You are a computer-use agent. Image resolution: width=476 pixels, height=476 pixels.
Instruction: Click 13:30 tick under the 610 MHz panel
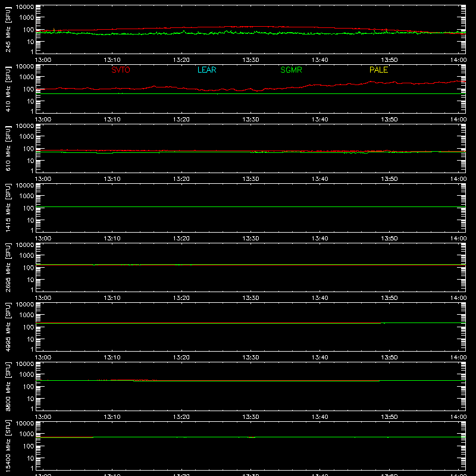(250, 179)
